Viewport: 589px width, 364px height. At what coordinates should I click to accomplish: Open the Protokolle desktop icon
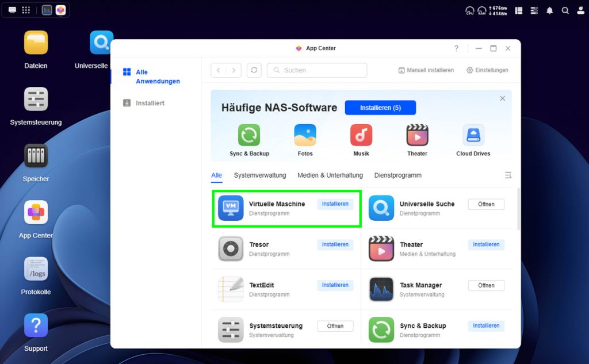[36, 269]
